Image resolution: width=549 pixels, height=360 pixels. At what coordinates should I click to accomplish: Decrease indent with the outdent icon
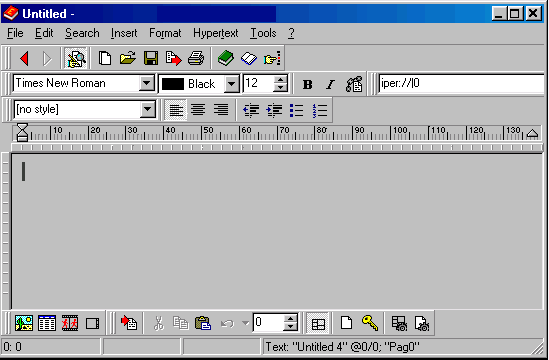[x=251, y=110]
